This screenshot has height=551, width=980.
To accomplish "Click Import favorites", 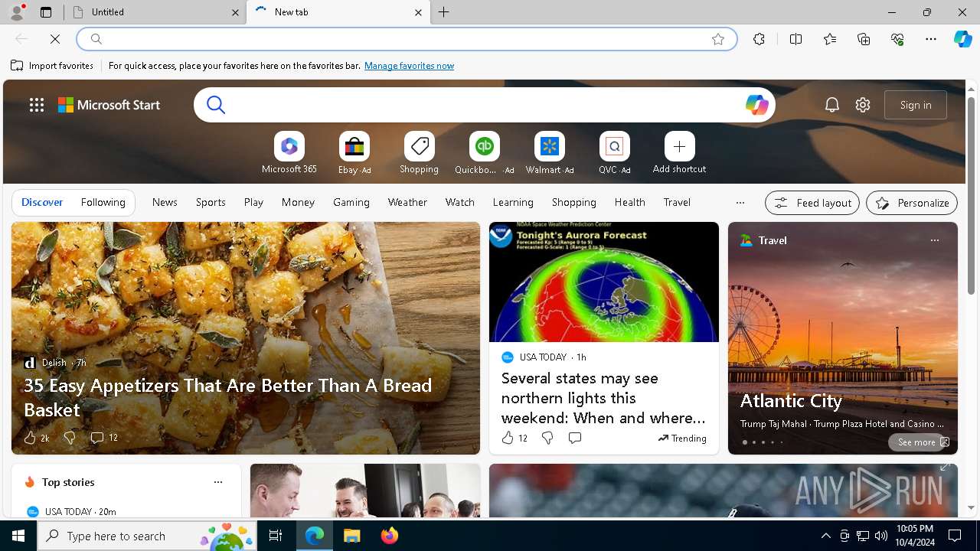I will [x=52, y=66].
